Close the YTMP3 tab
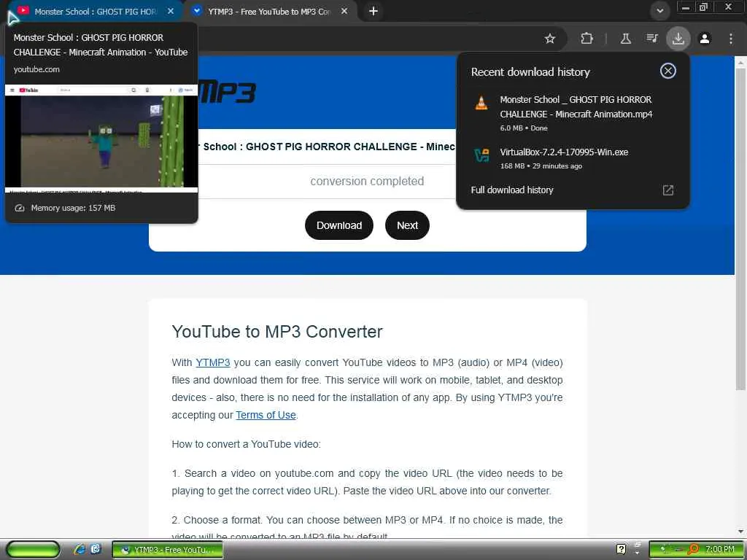Screen dimensions: 747x560 click(x=344, y=11)
